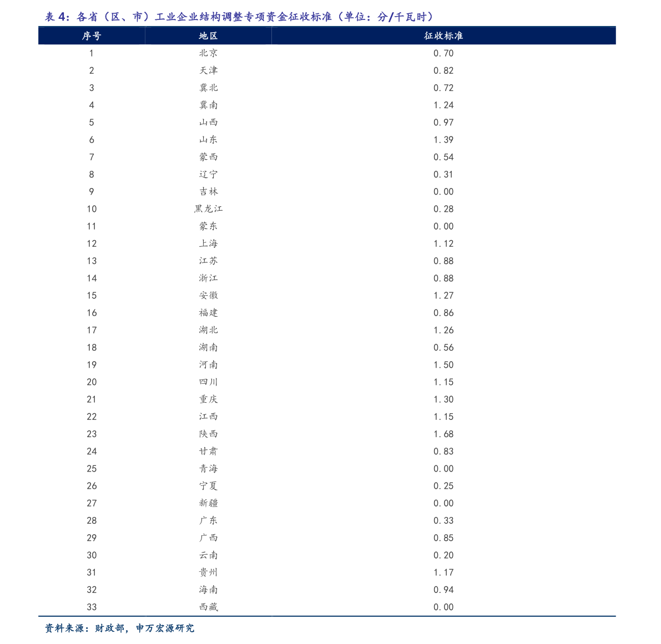Click the region cell 西藏

208,607
